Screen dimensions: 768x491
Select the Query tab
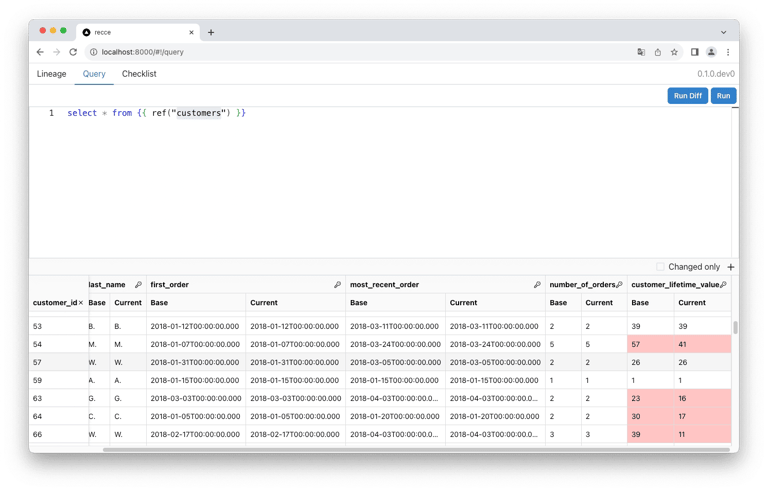pyautogui.click(x=94, y=74)
